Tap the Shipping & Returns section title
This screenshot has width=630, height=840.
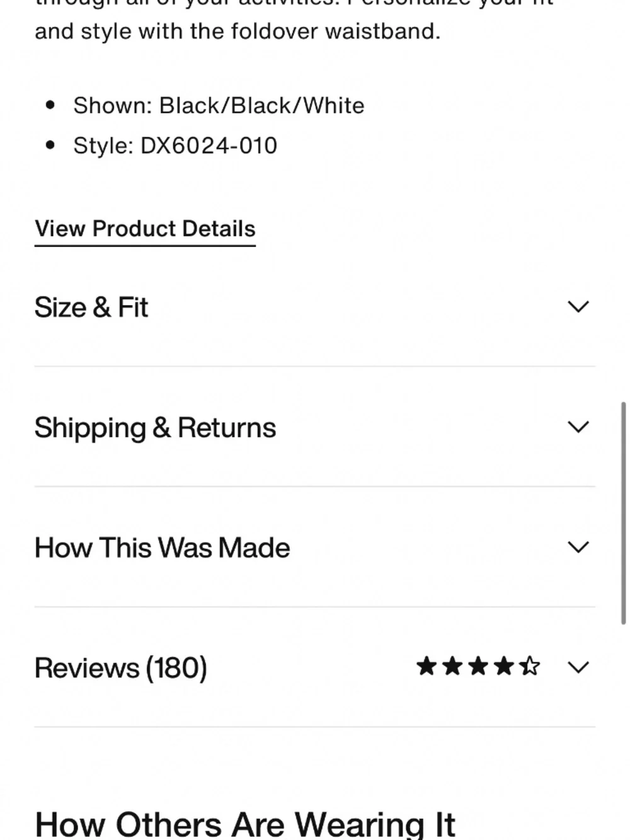pyautogui.click(x=155, y=428)
